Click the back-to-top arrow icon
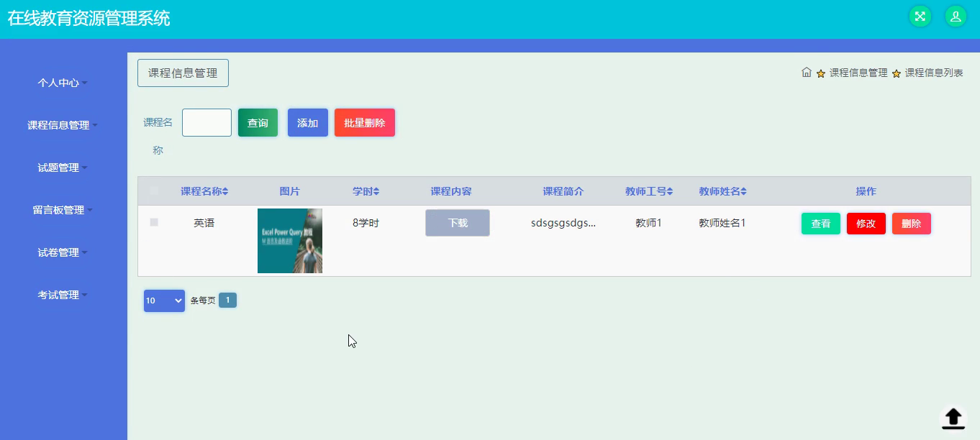This screenshot has width=980, height=440. point(953,418)
